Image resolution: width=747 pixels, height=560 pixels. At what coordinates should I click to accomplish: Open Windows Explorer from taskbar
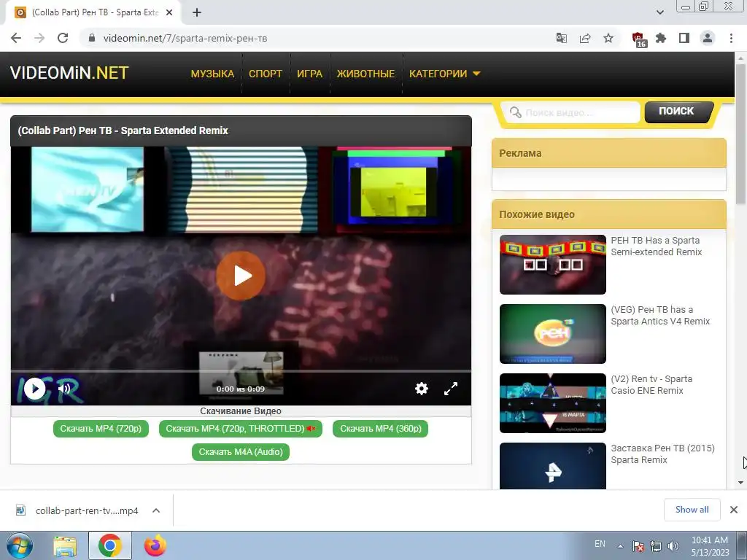tap(64, 546)
